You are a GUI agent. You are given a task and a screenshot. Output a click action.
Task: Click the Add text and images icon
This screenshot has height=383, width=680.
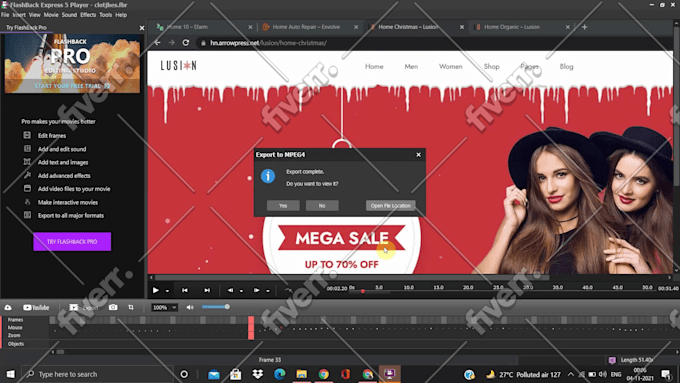tap(27, 162)
